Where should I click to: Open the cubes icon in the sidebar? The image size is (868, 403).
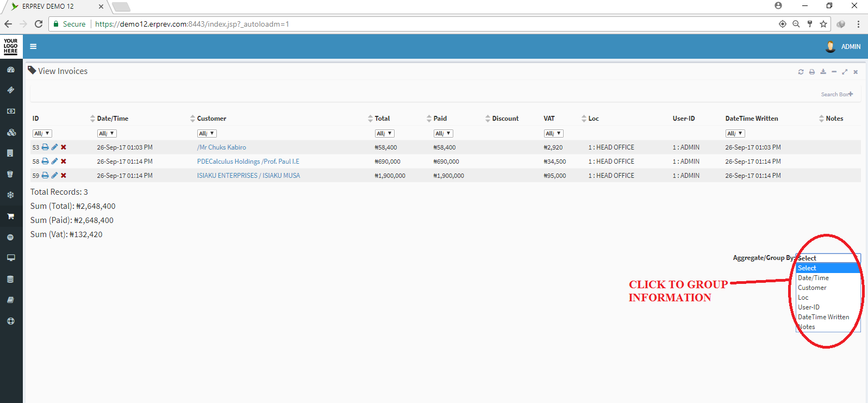pos(11,132)
